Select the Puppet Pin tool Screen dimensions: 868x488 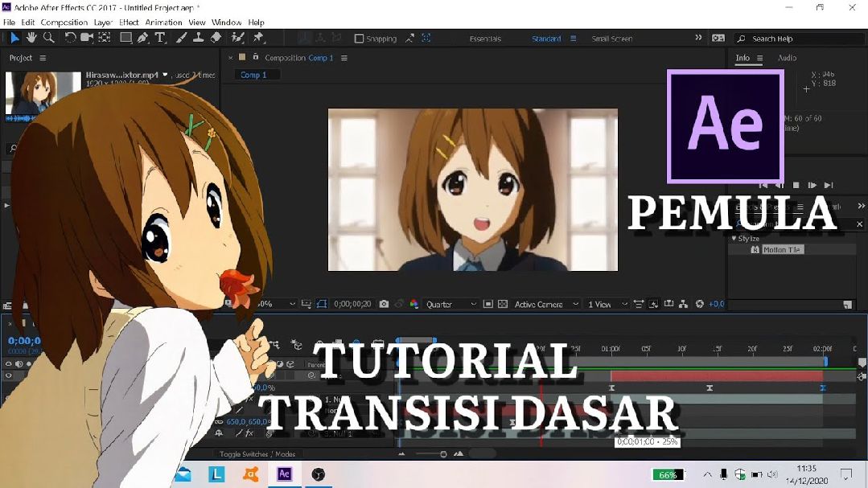(258, 38)
